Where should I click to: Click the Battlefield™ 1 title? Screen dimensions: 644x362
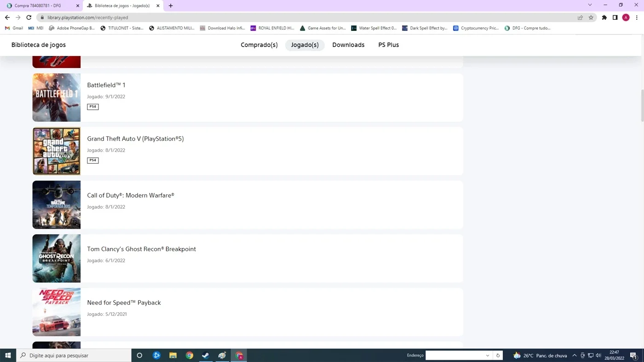(106, 85)
